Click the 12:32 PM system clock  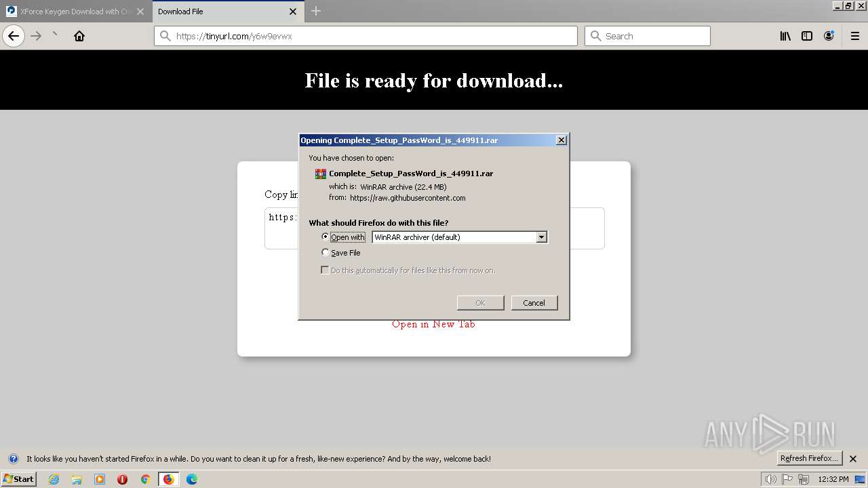coord(833,479)
